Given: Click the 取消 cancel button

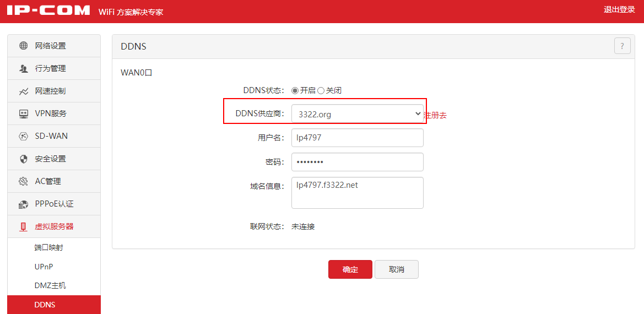Looking at the screenshot, I should pyautogui.click(x=396, y=270).
